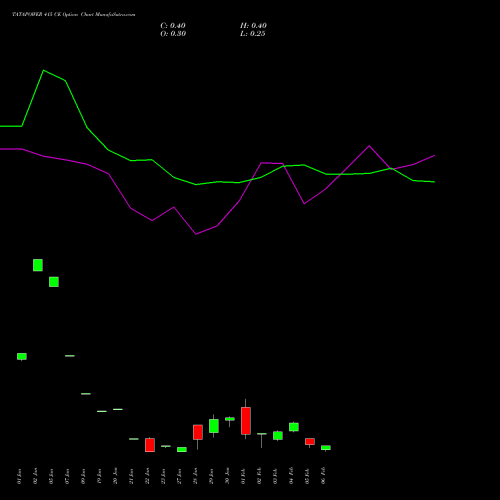Select the 06 Feb date label
This screenshot has height=500, width=500.
(x=323, y=476)
